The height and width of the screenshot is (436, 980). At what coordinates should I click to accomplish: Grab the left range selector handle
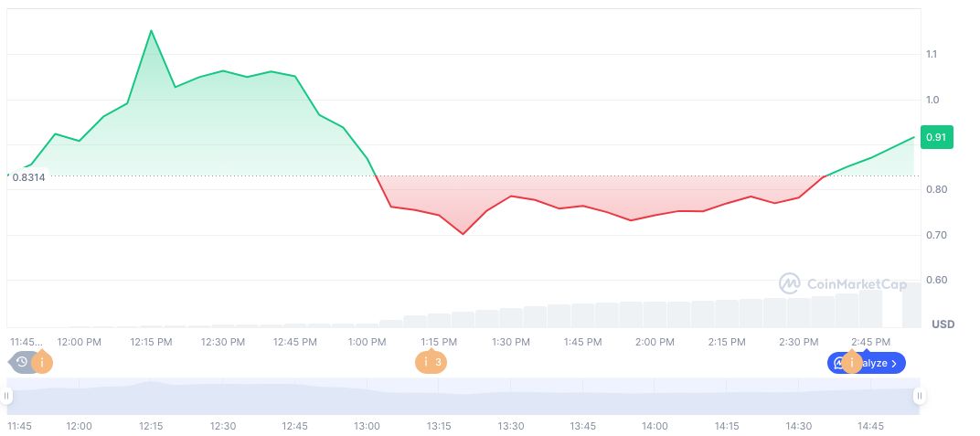click(6, 396)
